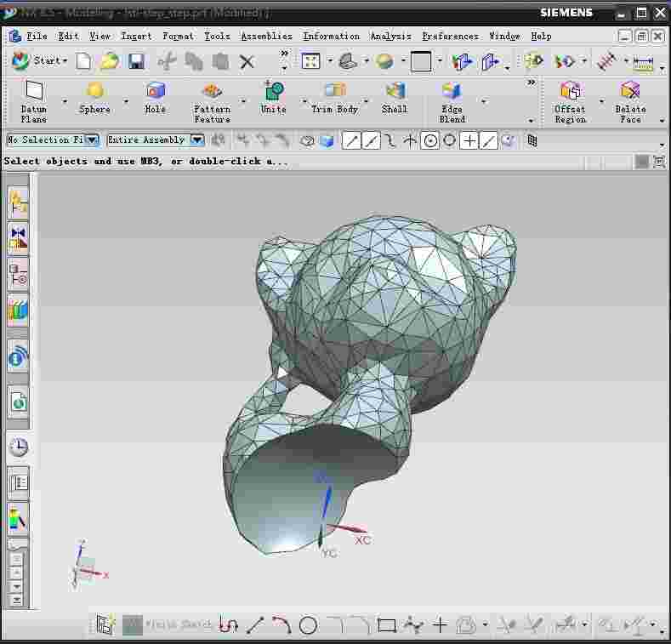
Task: Click the Save floppy disk icon
Action: (x=136, y=61)
